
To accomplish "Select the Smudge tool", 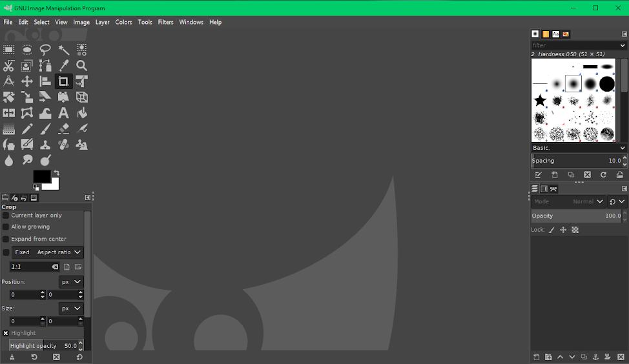I will [x=27, y=160].
